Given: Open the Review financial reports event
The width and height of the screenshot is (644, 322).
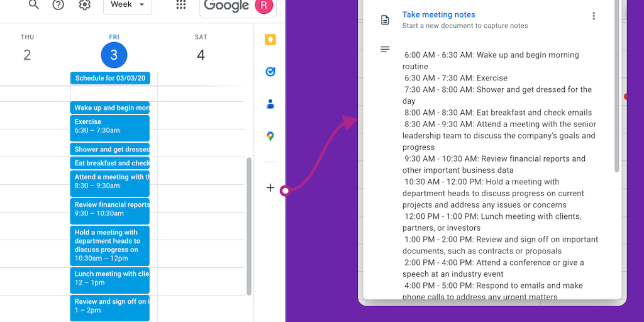Looking at the screenshot, I should [110, 211].
